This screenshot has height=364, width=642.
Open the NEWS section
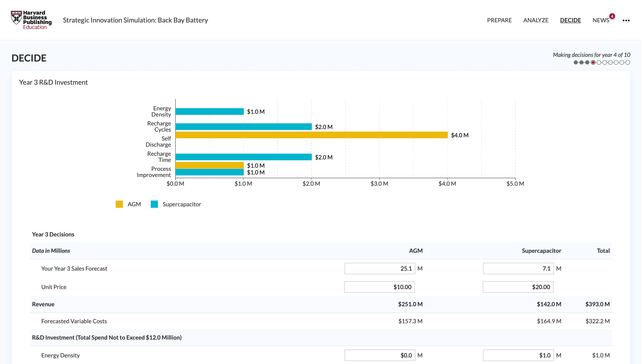click(601, 20)
